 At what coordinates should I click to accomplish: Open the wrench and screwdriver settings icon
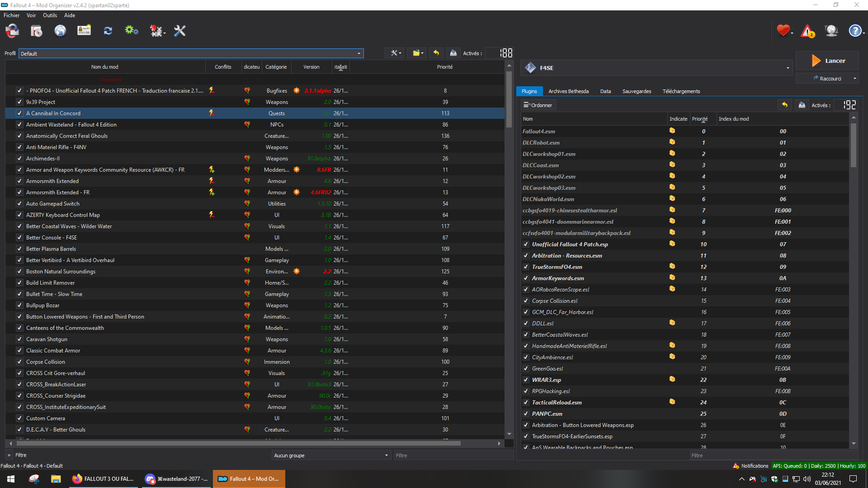(x=180, y=31)
